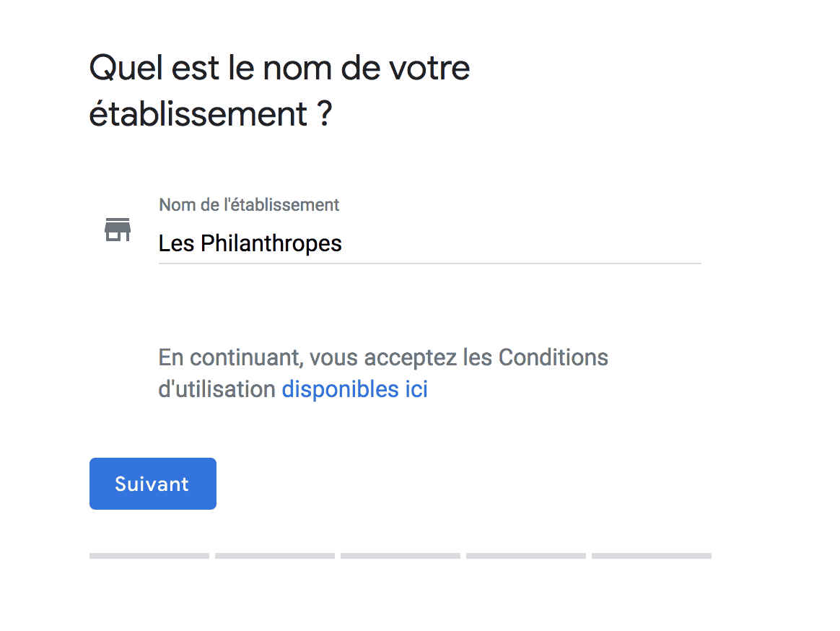
Task: Open the 'disponibles ici' terms link
Action: [x=354, y=389]
